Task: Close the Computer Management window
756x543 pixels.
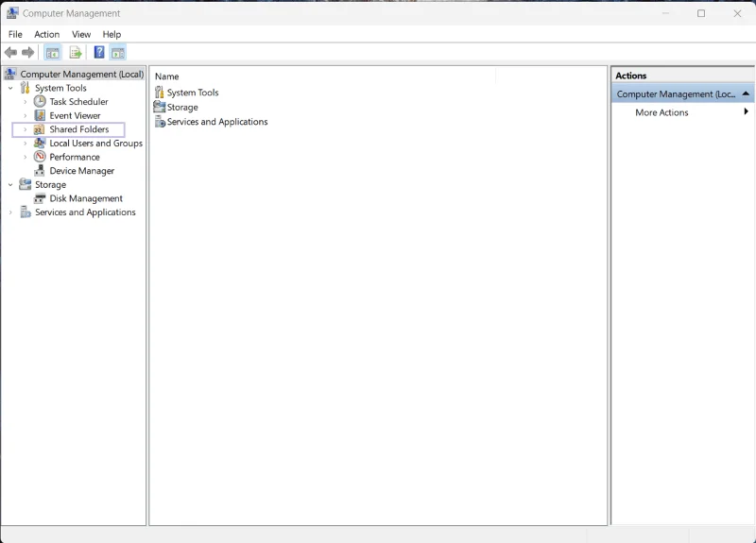Action: 737,13
